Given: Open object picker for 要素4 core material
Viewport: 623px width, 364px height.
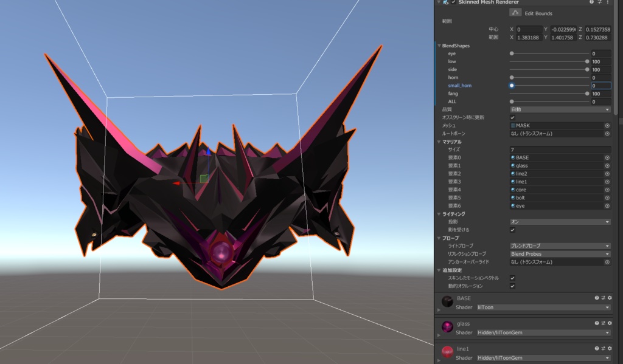Looking at the screenshot, I should (x=607, y=190).
